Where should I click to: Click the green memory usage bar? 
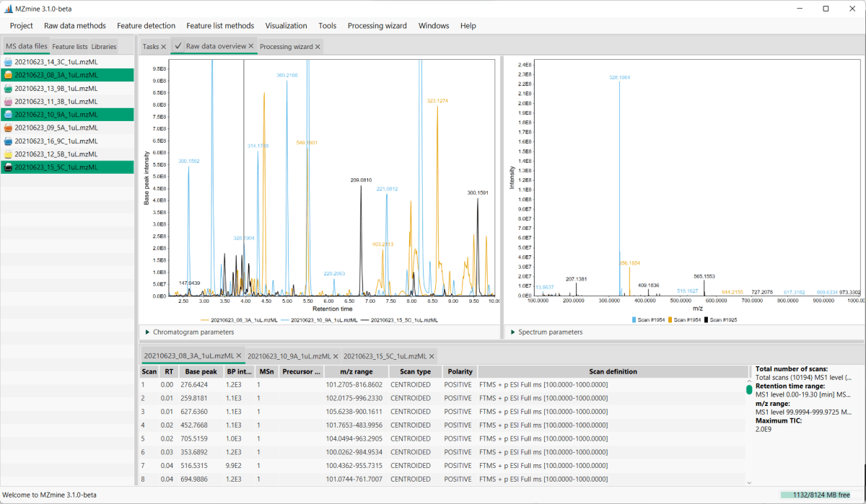click(x=821, y=495)
